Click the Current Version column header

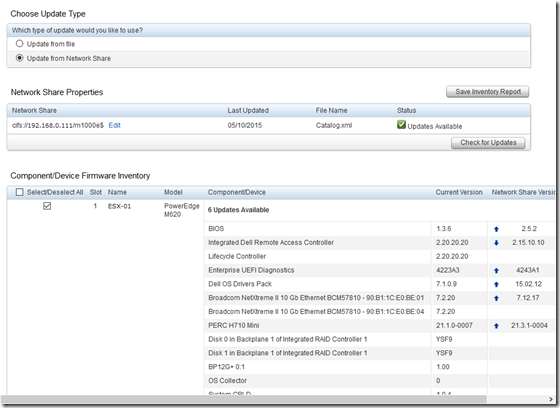pos(459,192)
